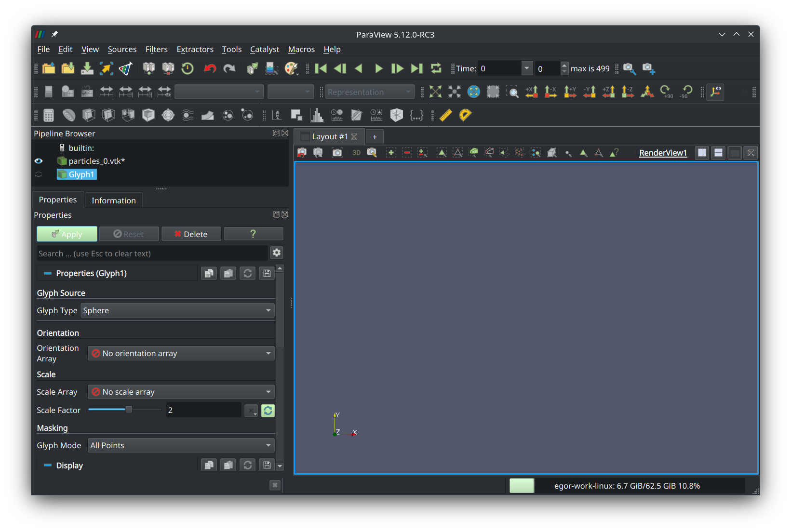Open help with the question mark button
This screenshot has height=532, width=791.
point(253,234)
